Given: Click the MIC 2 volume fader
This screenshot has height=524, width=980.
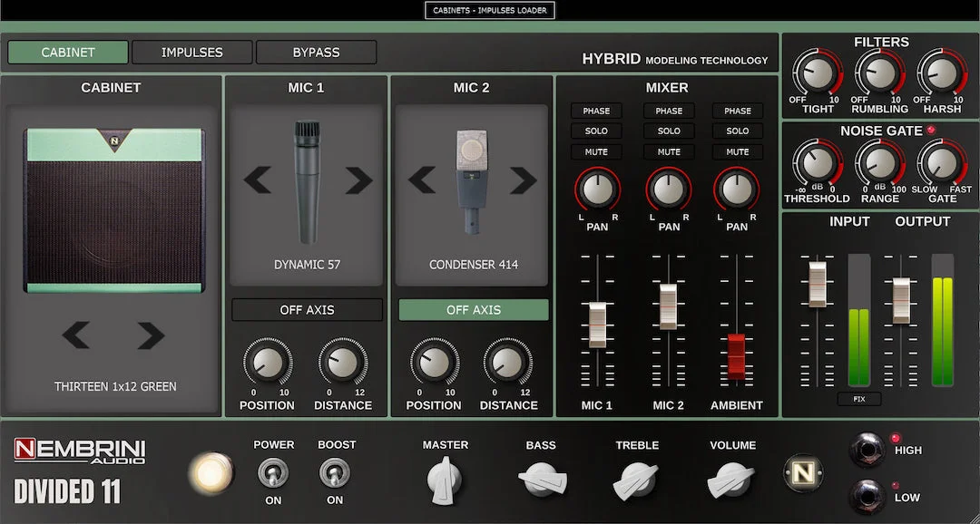Looking at the screenshot, I should pyautogui.click(x=668, y=306).
